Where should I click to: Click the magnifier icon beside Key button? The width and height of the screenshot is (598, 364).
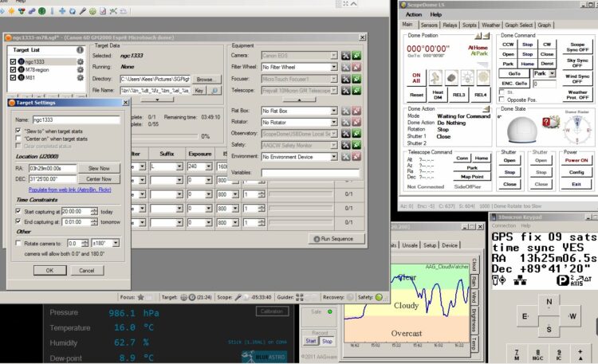point(214,90)
